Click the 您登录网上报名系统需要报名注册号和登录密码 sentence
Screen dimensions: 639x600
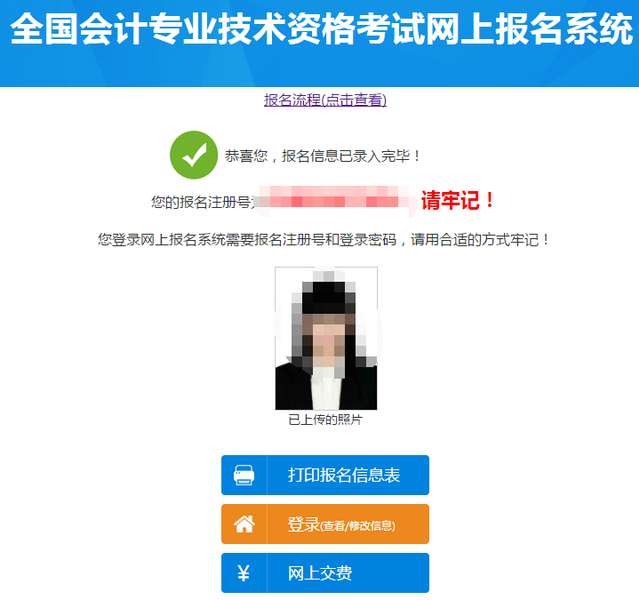click(247, 240)
